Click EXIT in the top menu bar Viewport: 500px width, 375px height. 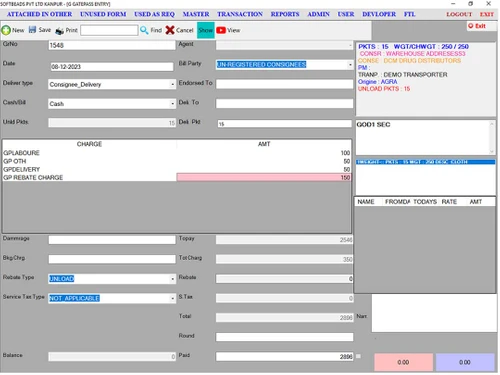click(x=486, y=14)
